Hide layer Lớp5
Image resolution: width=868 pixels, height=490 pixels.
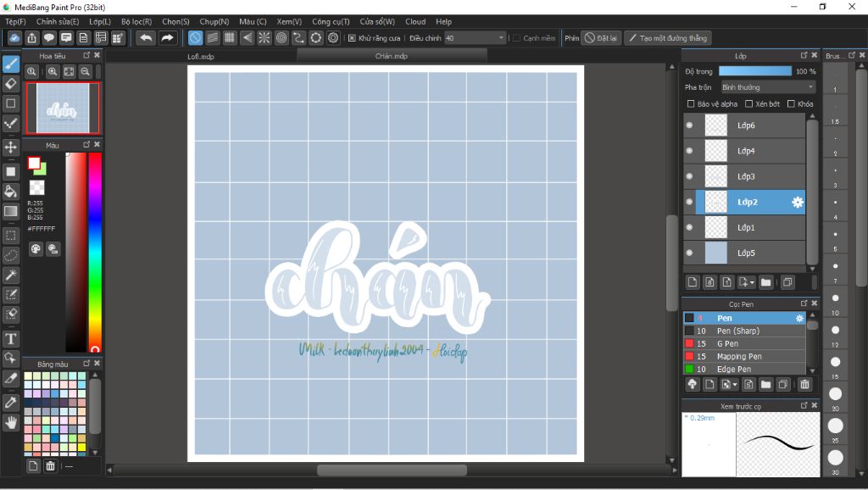coord(689,253)
